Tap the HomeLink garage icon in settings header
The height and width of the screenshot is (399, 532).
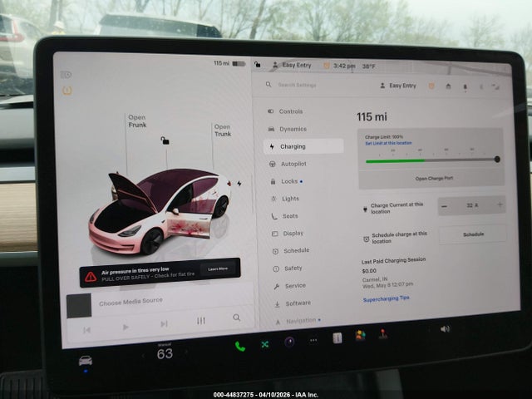point(448,86)
